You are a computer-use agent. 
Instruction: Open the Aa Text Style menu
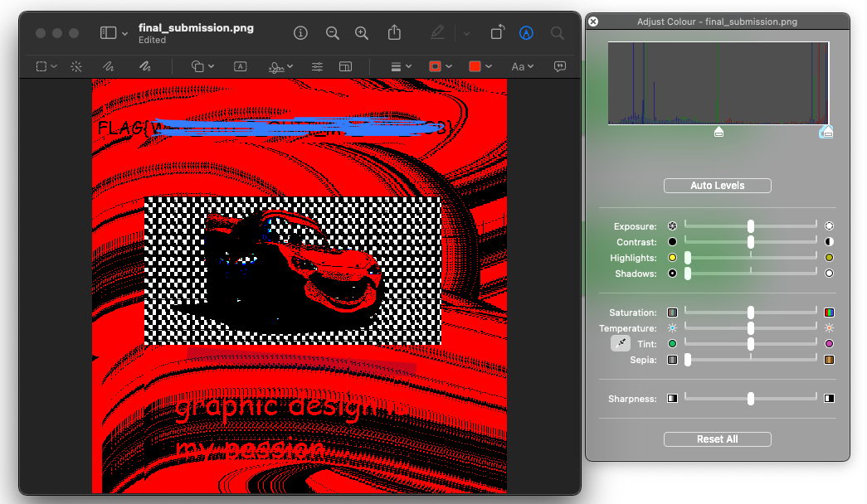click(x=522, y=66)
